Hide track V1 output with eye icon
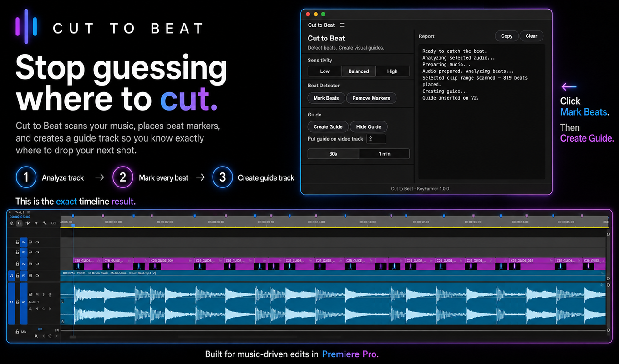Viewport: 619px width, 364px height. [37, 276]
